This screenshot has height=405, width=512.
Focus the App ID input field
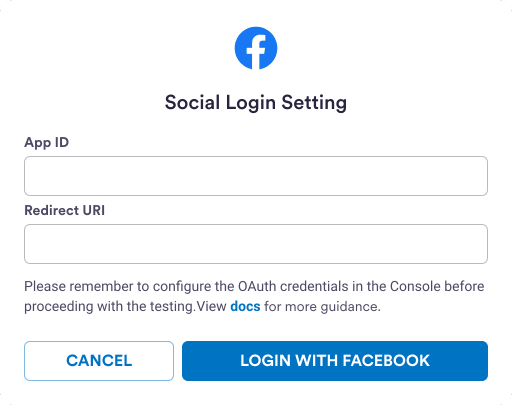tap(256, 176)
